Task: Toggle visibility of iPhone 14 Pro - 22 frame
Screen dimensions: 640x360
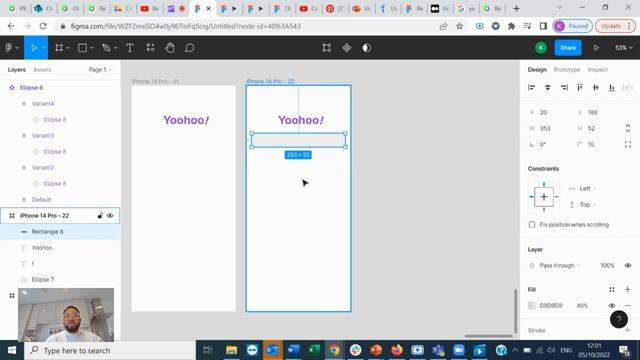Action: tap(110, 216)
